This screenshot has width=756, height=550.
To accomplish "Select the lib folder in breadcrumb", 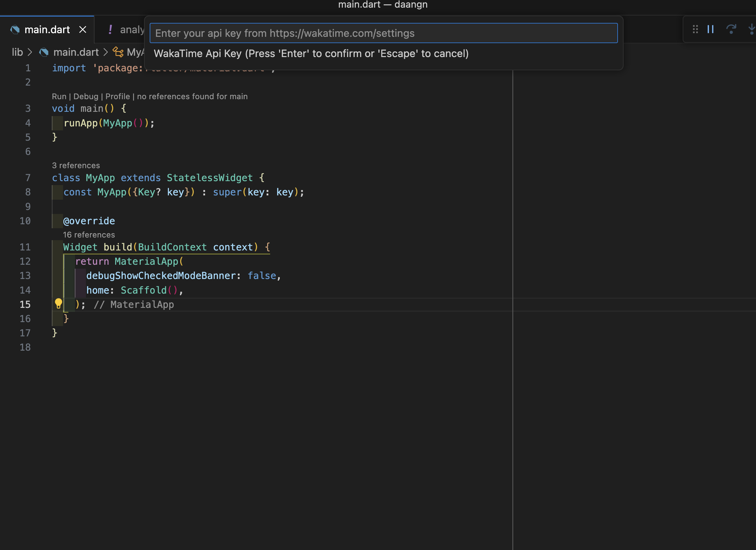I will (x=17, y=52).
